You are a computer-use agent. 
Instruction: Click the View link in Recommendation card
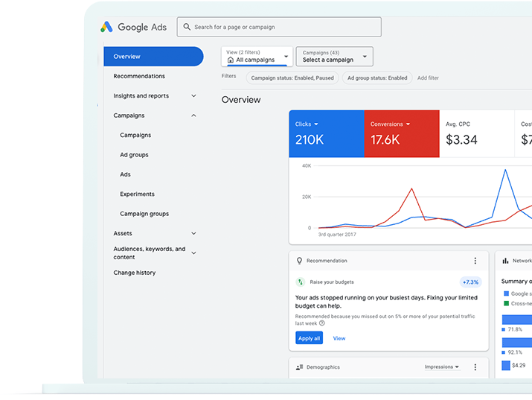click(x=339, y=338)
